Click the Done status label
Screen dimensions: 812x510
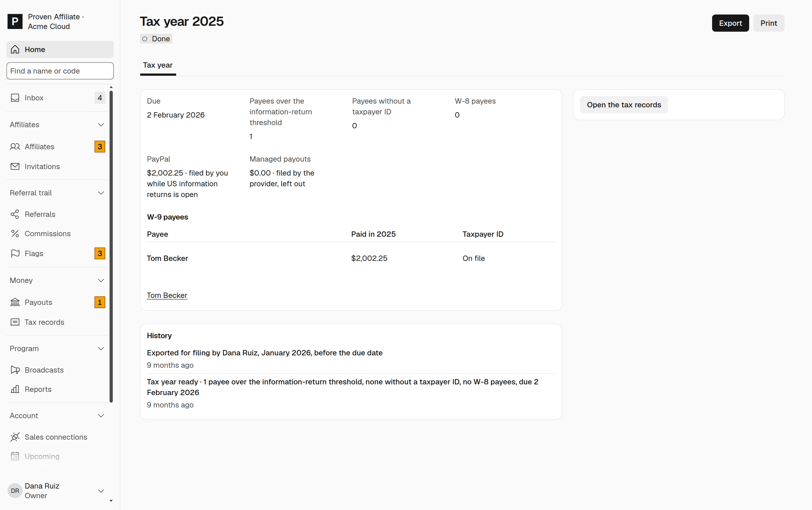click(x=157, y=39)
